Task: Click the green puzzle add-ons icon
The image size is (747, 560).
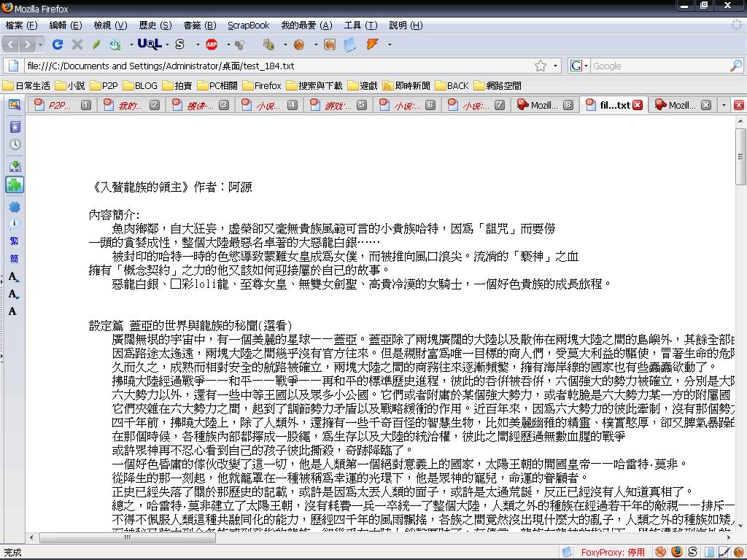Action: pos(15,185)
